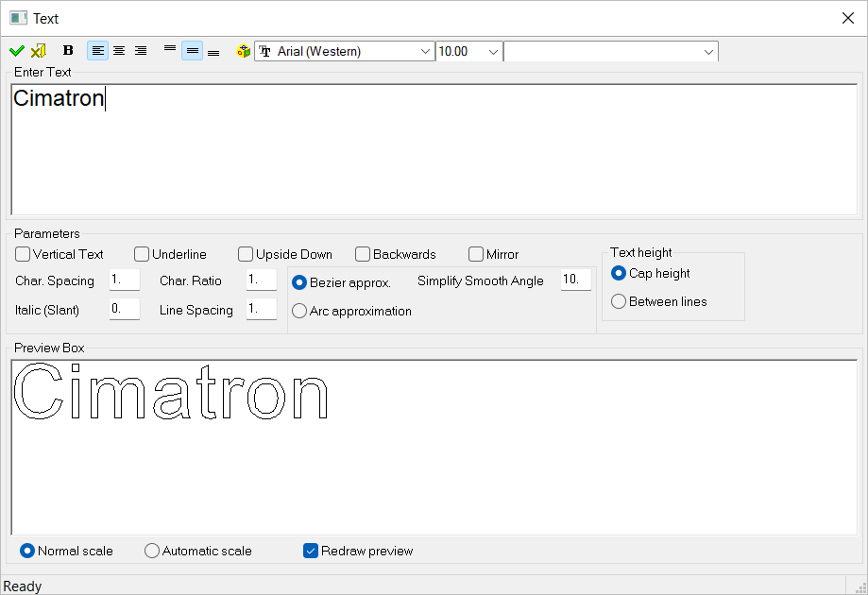Click the colorful cube icon beside font list
868x595 pixels.
(x=243, y=51)
